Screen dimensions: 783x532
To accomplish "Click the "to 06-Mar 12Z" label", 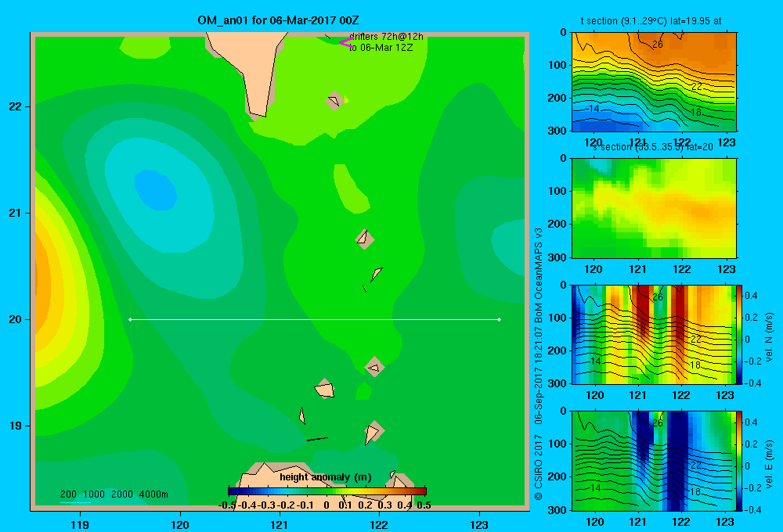I will pos(381,48).
